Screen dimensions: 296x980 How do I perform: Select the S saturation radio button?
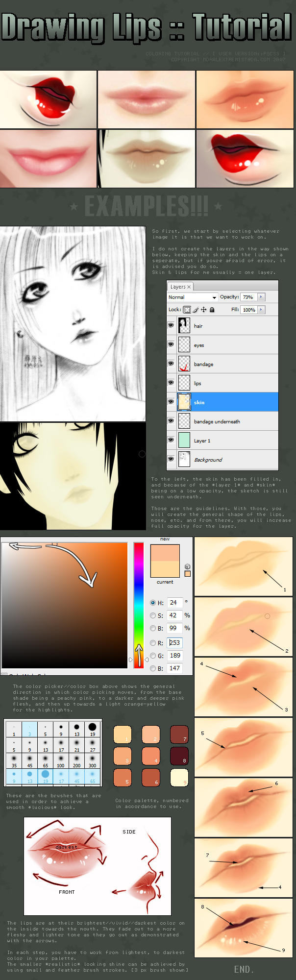pos(153,615)
